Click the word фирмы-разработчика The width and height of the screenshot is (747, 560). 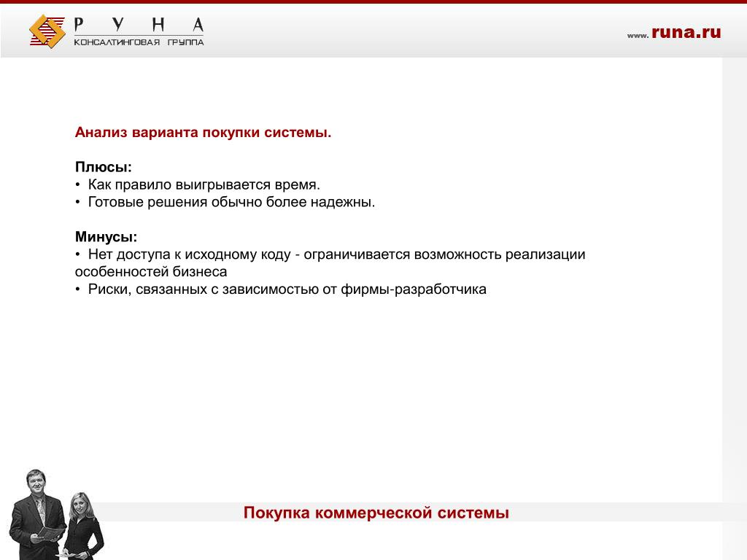[414, 289]
